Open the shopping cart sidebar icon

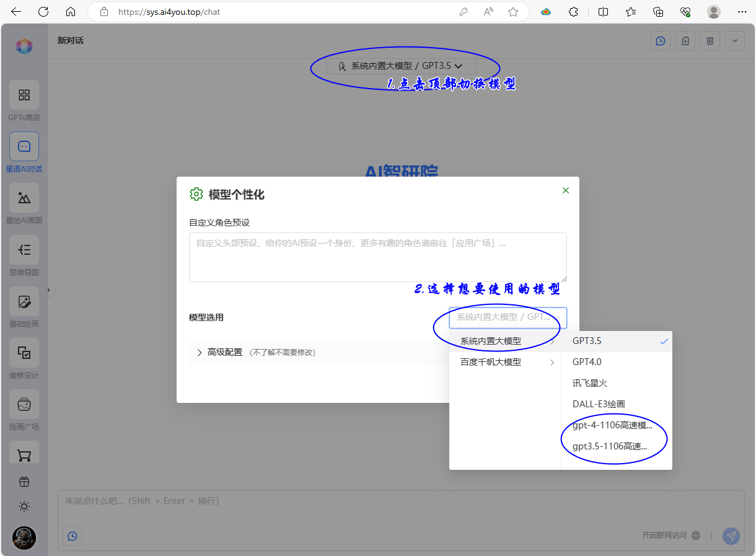pos(24,454)
